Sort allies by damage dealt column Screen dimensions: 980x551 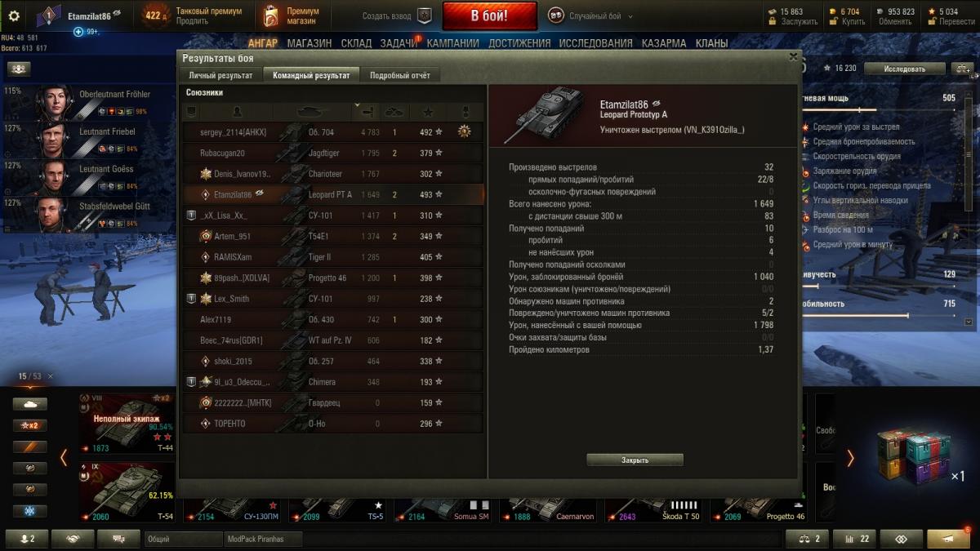coord(367,110)
